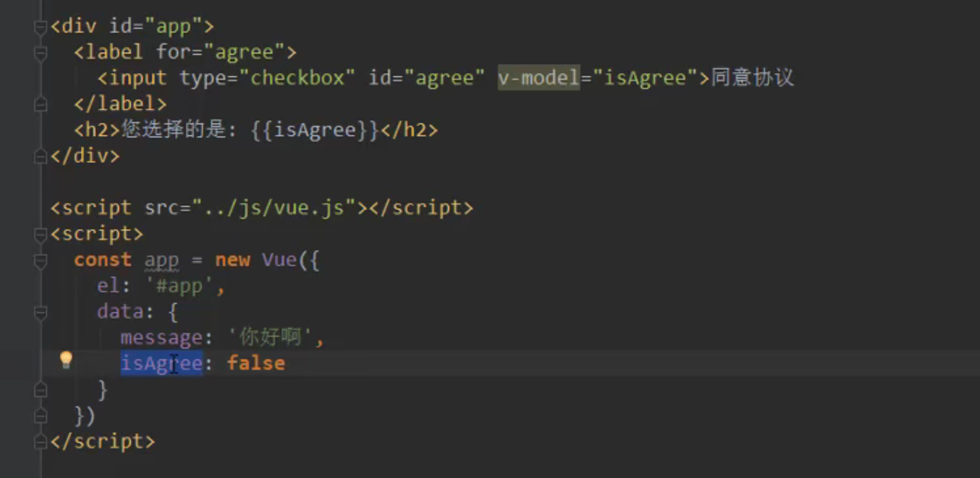The image size is (980, 478).
Task: Collapse the opening <script> block fold marker
Action: 41,234
